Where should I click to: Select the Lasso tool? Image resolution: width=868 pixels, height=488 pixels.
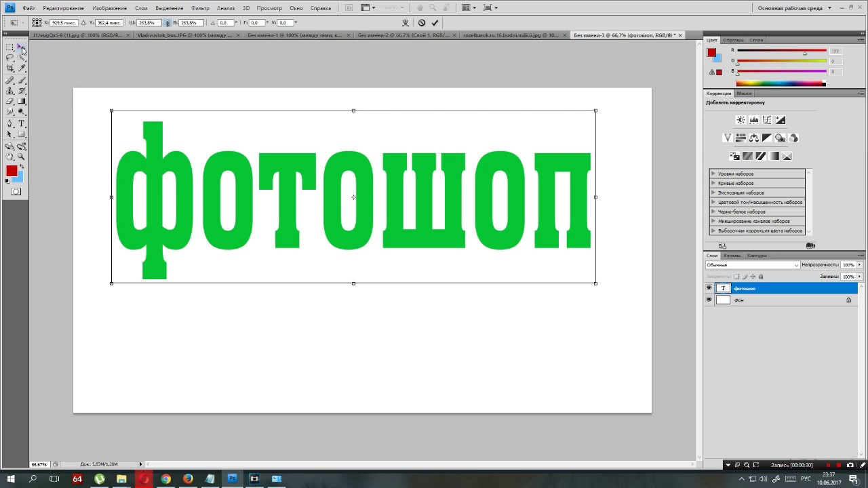(x=9, y=58)
